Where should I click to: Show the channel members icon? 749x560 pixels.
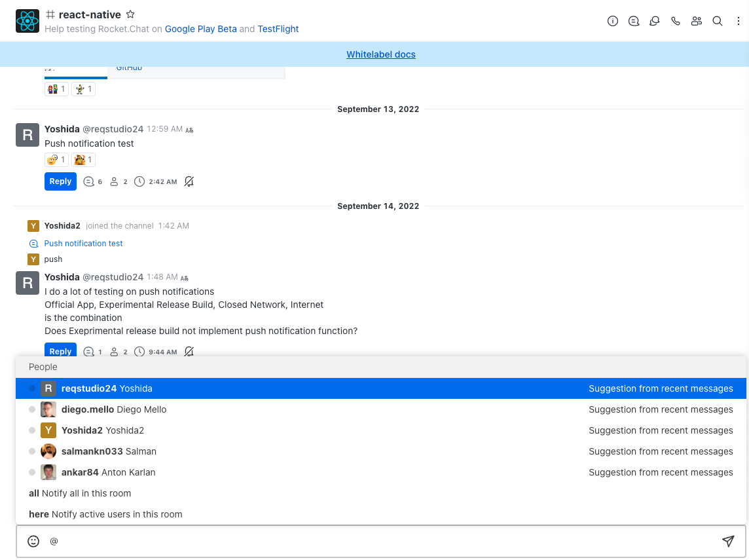pyautogui.click(x=697, y=21)
